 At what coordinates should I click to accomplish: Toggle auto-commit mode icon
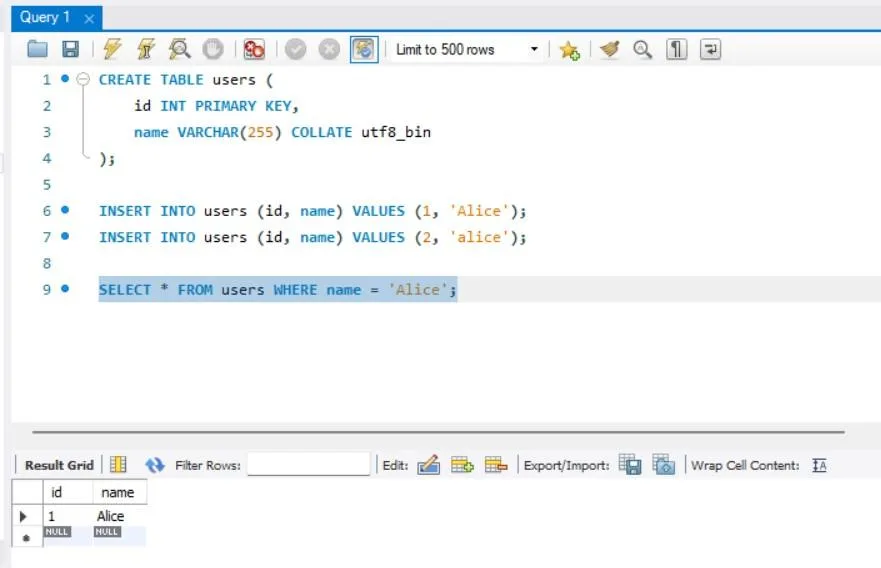pos(364,49)
